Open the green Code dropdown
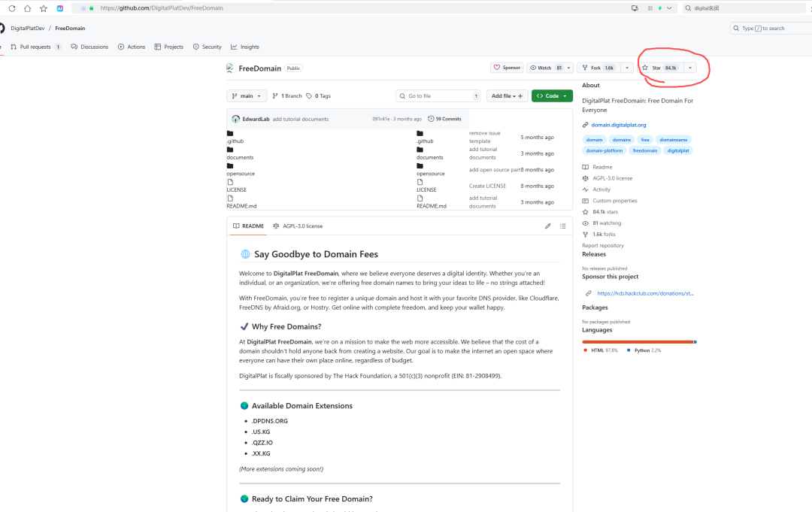The image size is (812, 512). pos(552,96)
